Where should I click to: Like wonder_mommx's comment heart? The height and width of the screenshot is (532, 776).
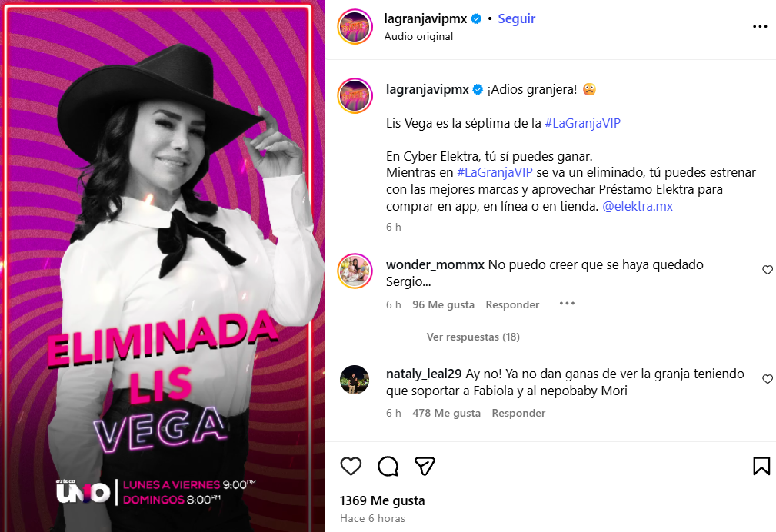point(767,270)
